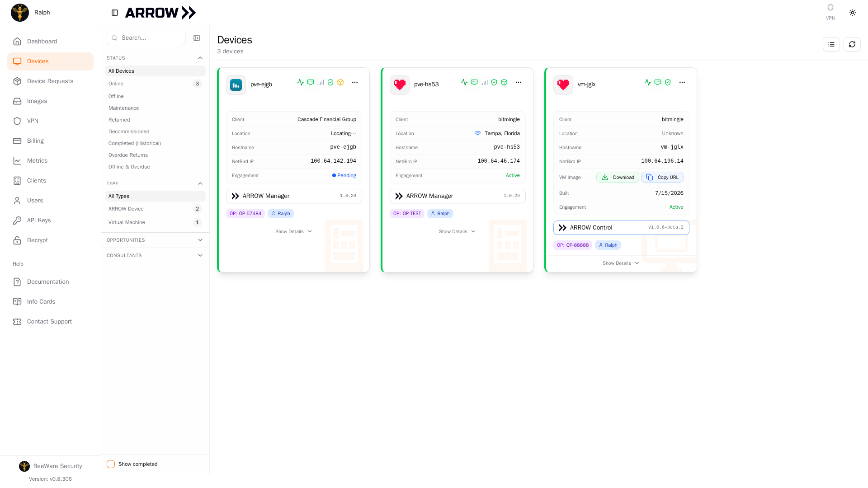868x488 pixels.
Task: Open the VPN shield status in header
Action: pos(830,12)
